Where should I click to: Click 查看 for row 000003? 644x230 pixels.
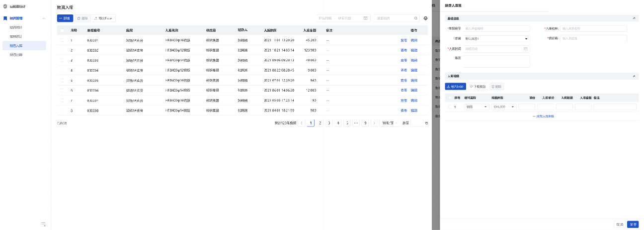(403, 60)
